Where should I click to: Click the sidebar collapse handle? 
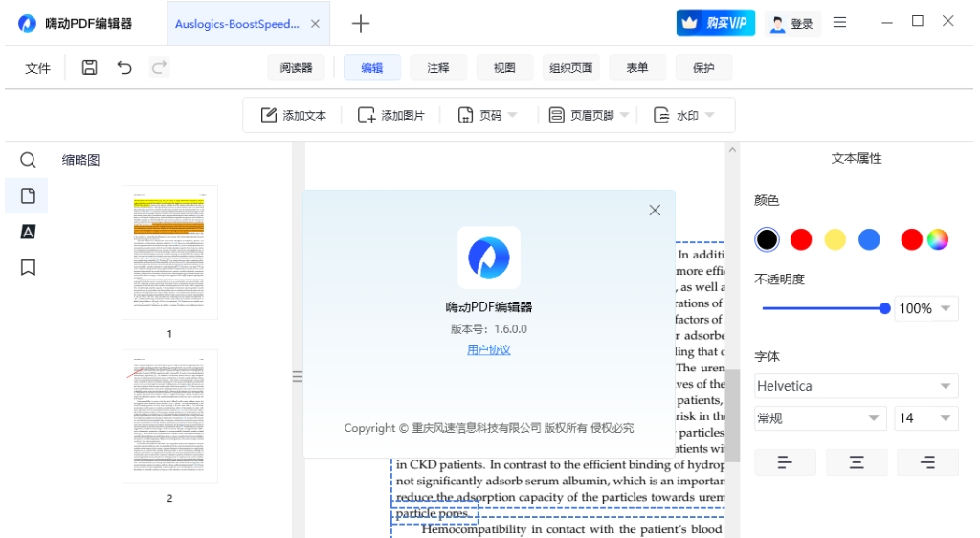tap(298, 376)
